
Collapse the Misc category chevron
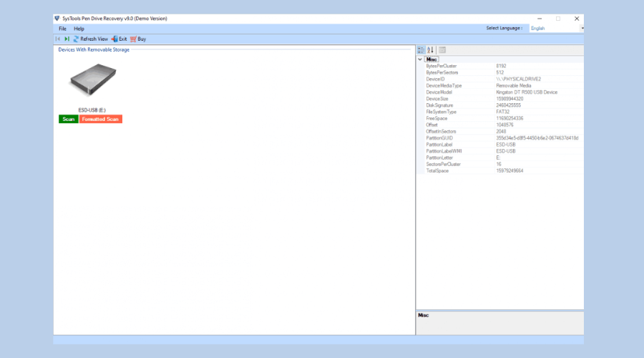(420, 59)
